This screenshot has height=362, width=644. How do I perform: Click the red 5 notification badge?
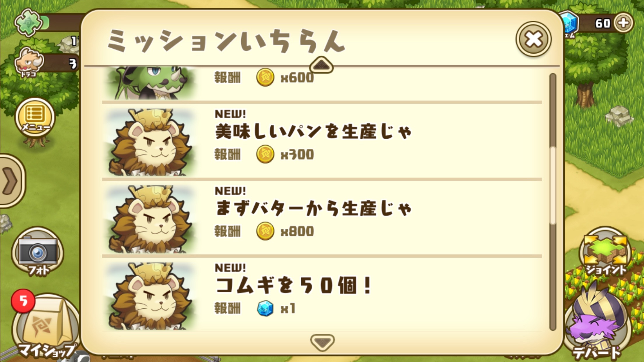[x=23, y=301]
